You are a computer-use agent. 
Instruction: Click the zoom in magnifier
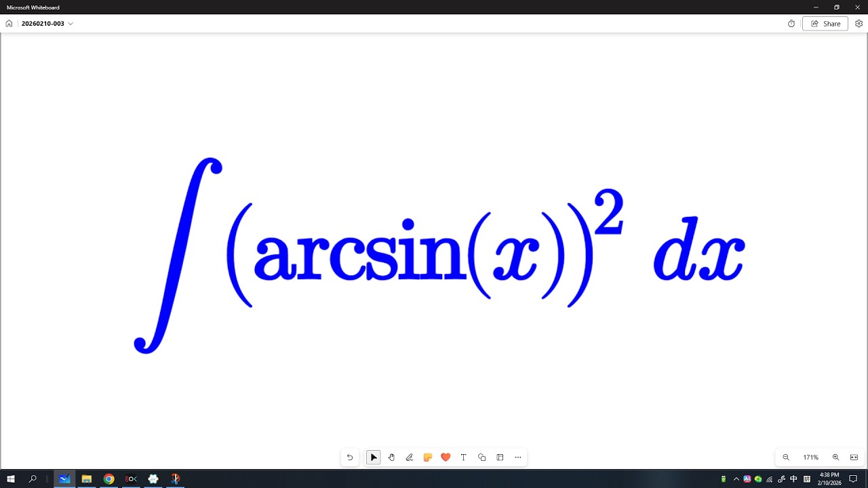click(835, 457)
